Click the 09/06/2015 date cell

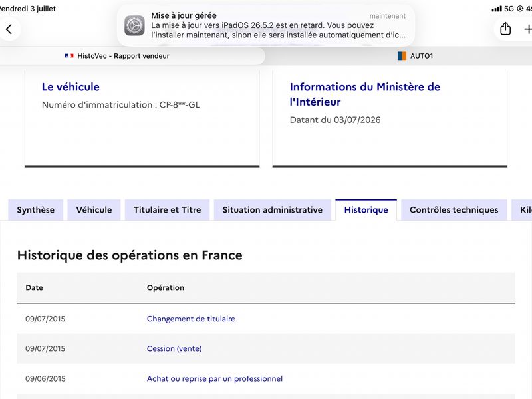pos(45,378)
